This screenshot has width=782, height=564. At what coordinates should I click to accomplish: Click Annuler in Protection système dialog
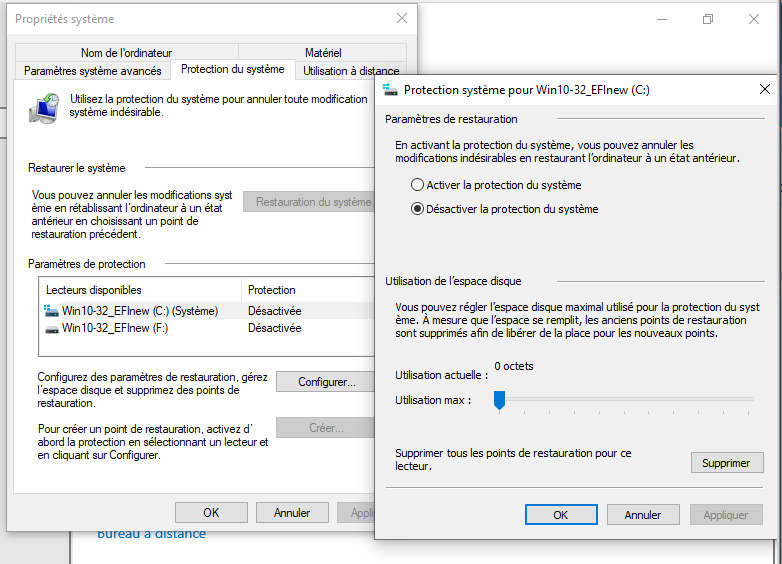(x=643, y=515)
